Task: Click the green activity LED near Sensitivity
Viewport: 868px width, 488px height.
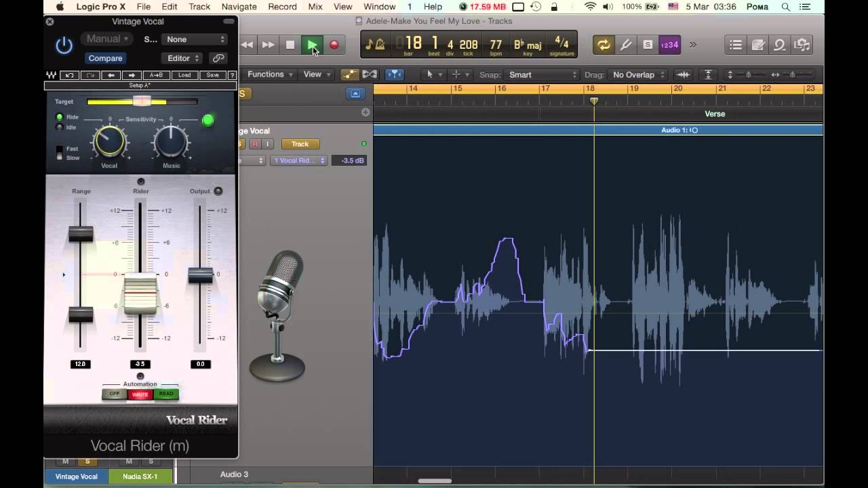Action: click(x=208, y=121)
